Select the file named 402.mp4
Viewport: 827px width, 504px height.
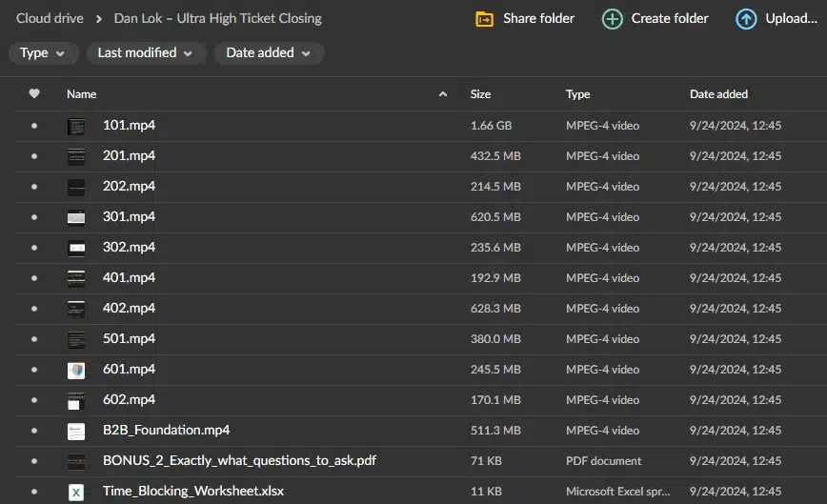(x=130, y=309)
